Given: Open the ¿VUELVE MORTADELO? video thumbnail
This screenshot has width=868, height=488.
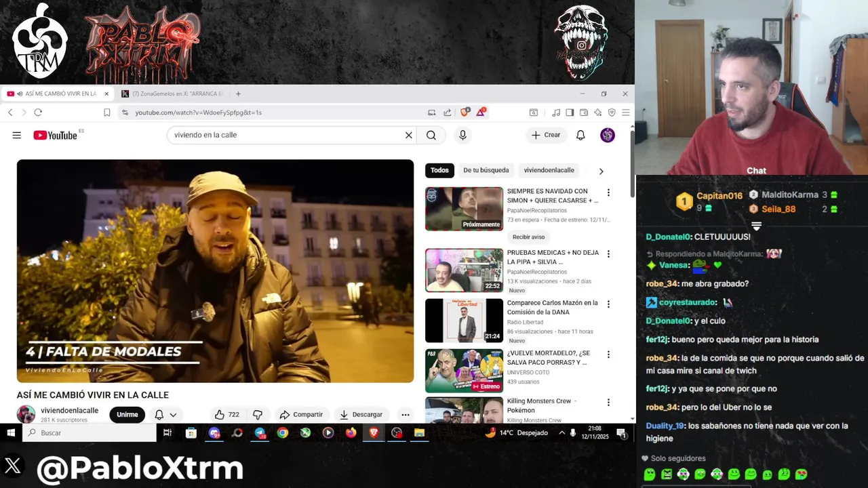Looking at the screenshot, I should tap(464, 371).
